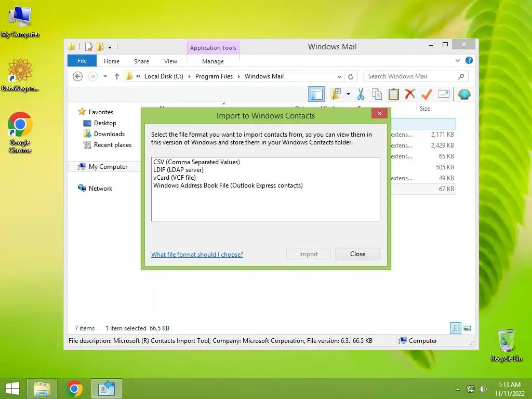Click the search magnifier icon
Screen dimensions: 532x399
click(461, 76)
